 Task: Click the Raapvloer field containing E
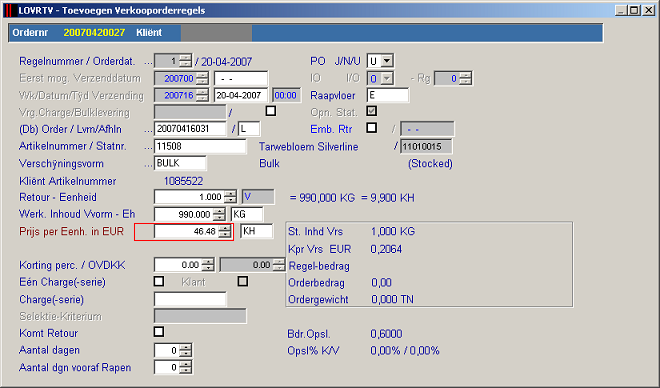[388, 96]
